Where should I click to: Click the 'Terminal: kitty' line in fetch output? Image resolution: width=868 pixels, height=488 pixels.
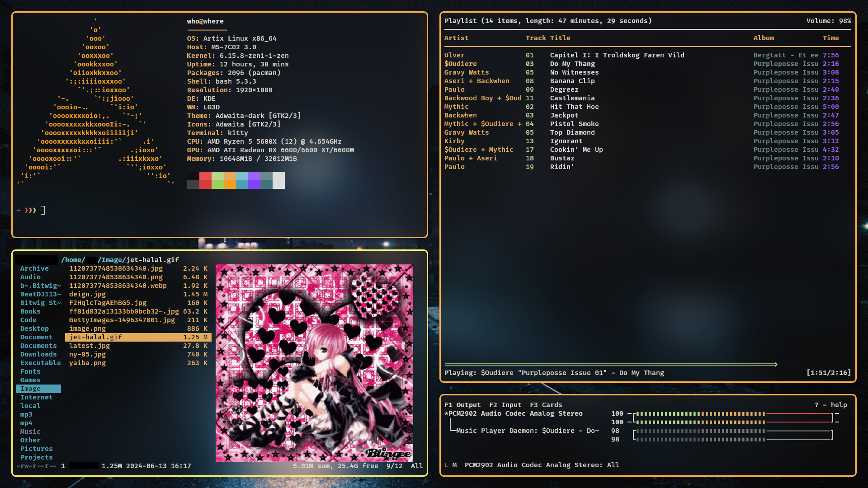(x=217, y=133)
